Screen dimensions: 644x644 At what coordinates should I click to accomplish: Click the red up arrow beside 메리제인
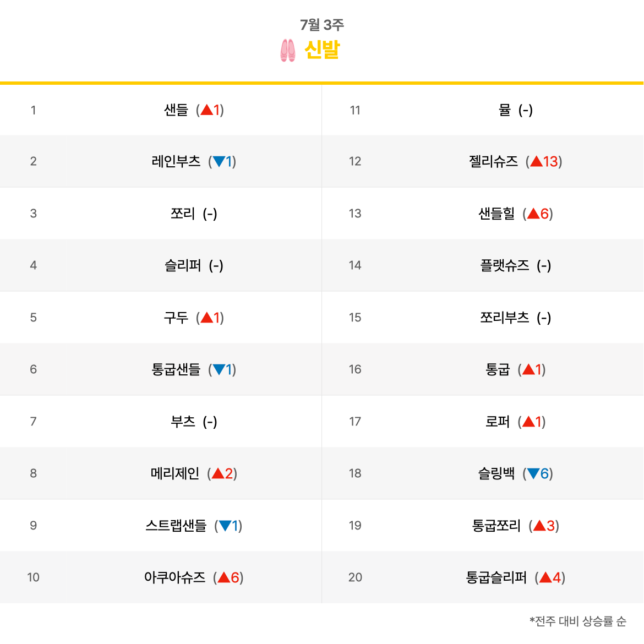(218, 473)
